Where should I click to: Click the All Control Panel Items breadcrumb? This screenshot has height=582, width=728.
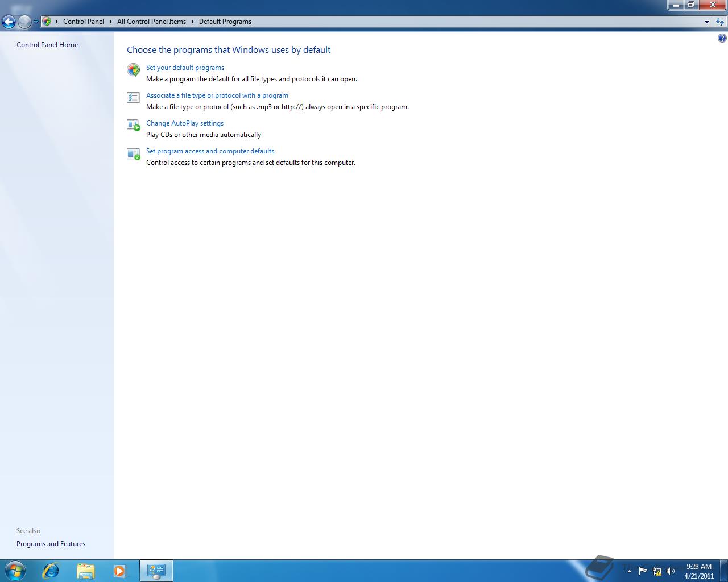pos(151,22)
